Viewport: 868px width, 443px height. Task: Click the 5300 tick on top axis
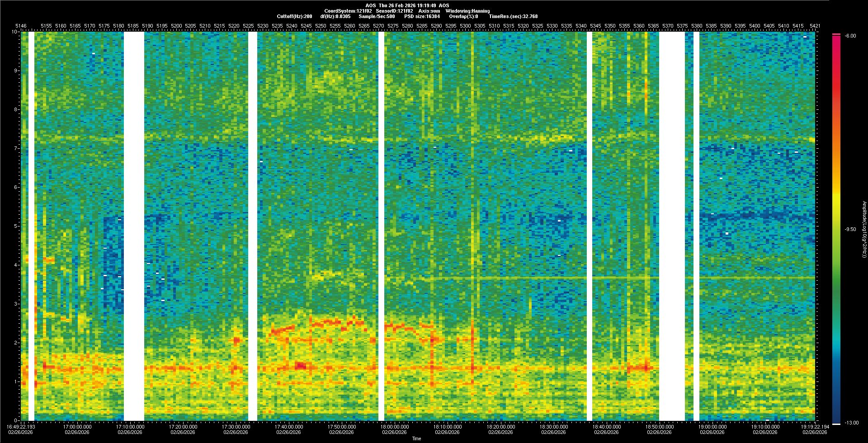pos(465,26)
